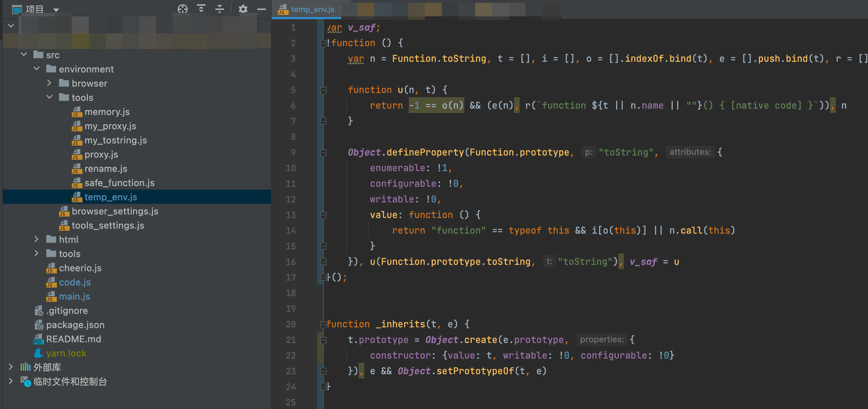Click the yarn icon beside yarn.lock
Image resolution: width=868 pixels, height=409 pixels.
click(38, 353)
